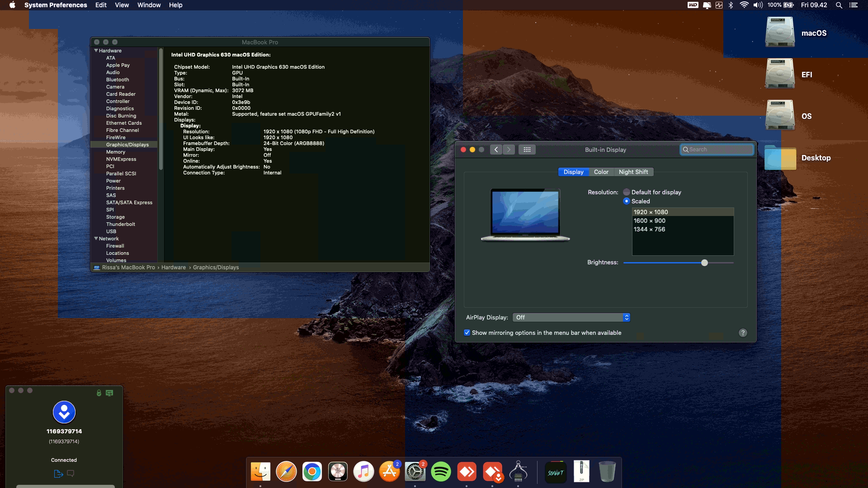Switch to the Night Shift tab
868x488 pixels.
(x=633, y=172)
